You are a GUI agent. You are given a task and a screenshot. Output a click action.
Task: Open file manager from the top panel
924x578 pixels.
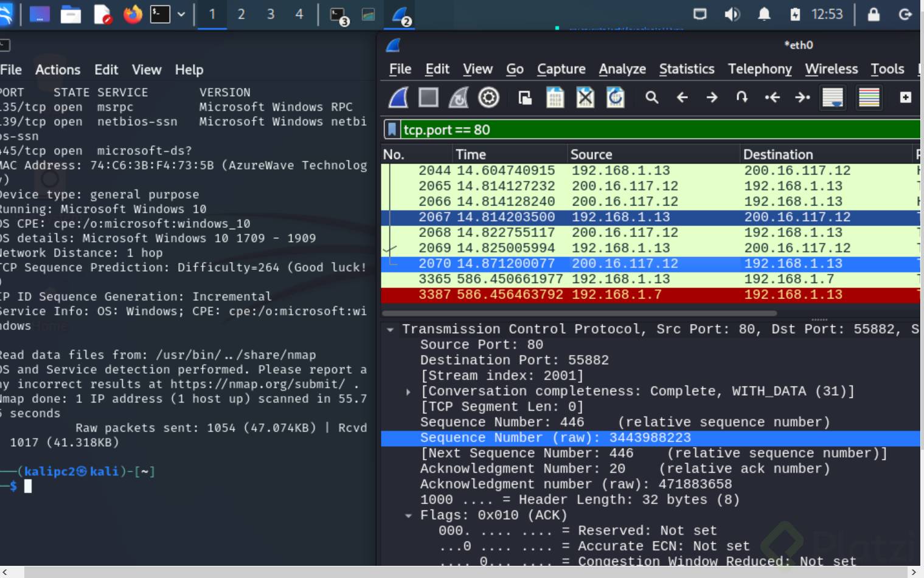click(x=71, y=14)
